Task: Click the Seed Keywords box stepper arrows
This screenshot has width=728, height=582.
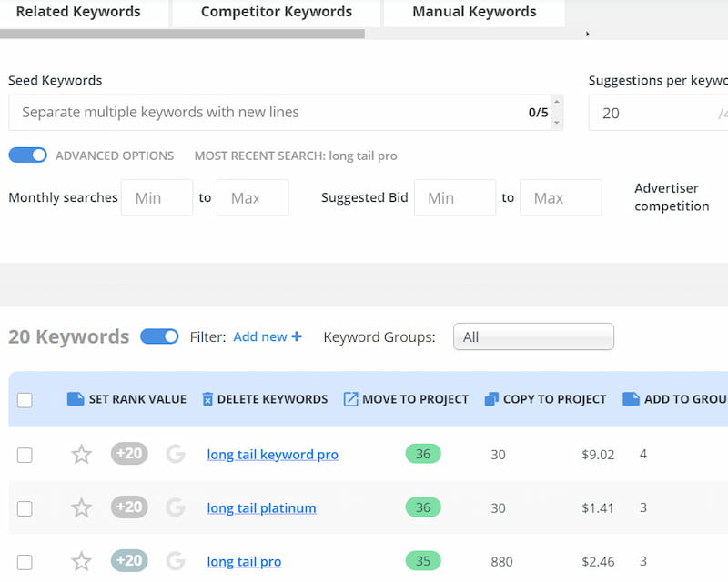Action: tap(557, 113)
